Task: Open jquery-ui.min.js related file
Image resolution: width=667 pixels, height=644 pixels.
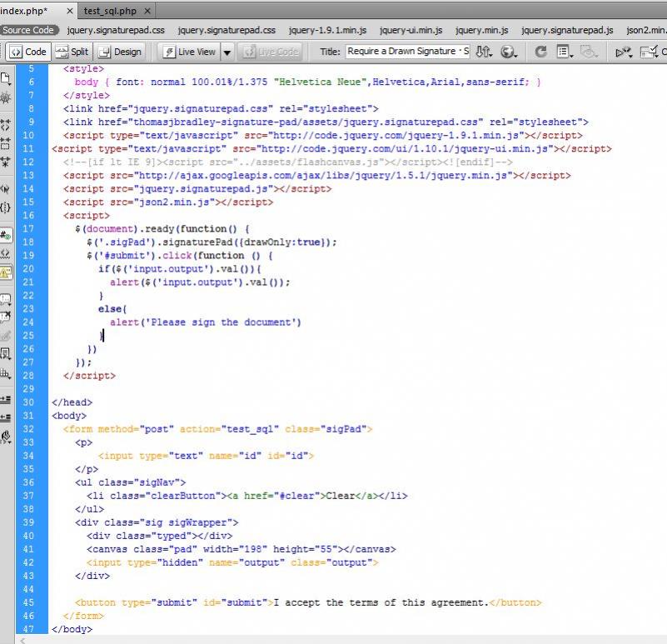Action: pos(411,30)
